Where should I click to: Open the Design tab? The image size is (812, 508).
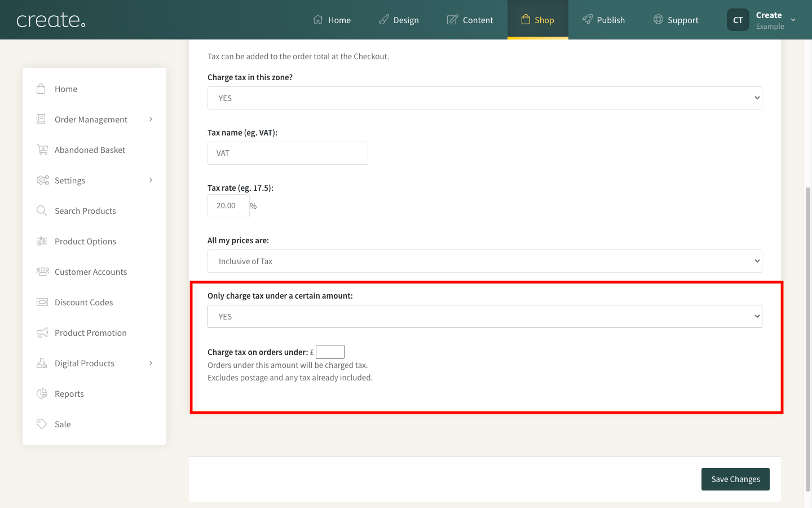pyautogui.click(x=399, y=20)
